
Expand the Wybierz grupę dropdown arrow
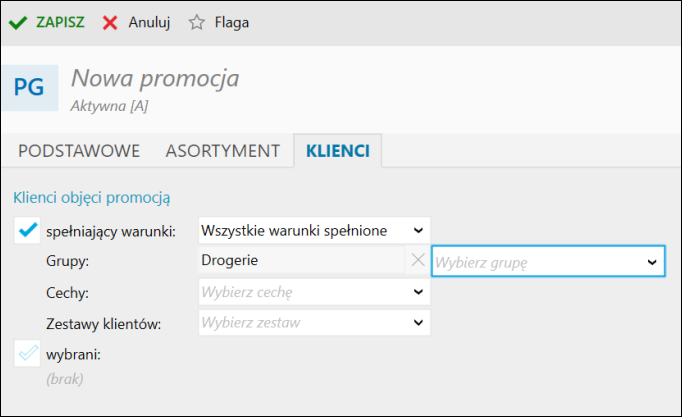pos(652,262)
